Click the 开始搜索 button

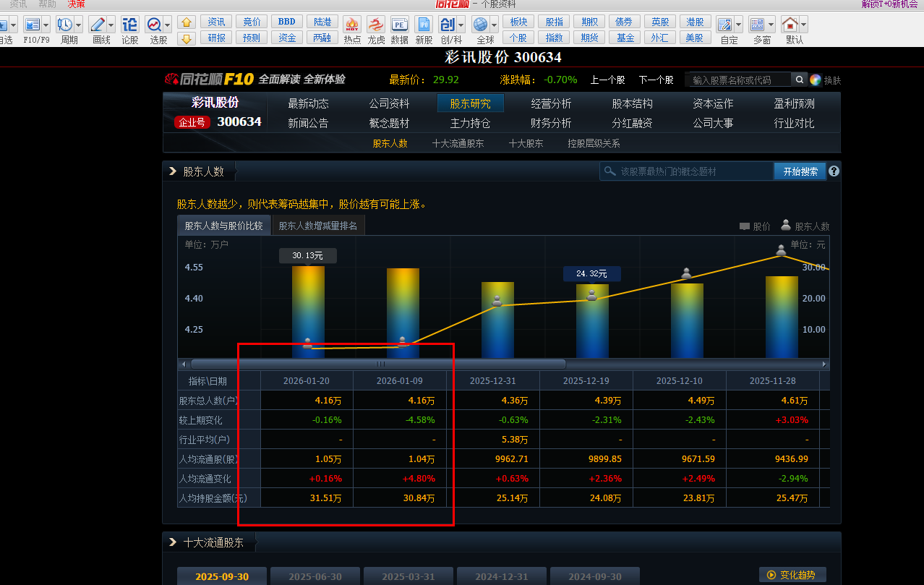pyautogui.click(x=800, y=171)
